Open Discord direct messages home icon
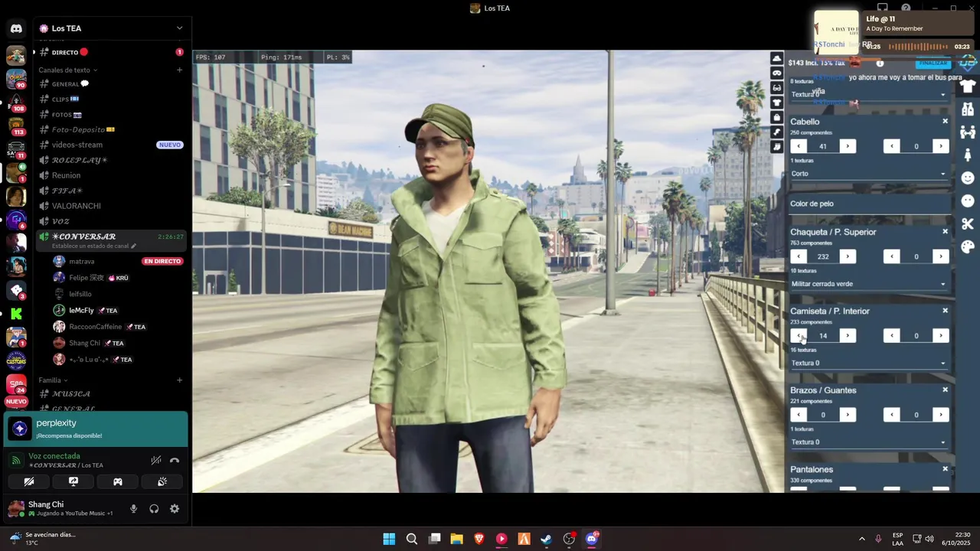Image resolution: width=980 pixels, height=551 pixels. coord(16,28)
